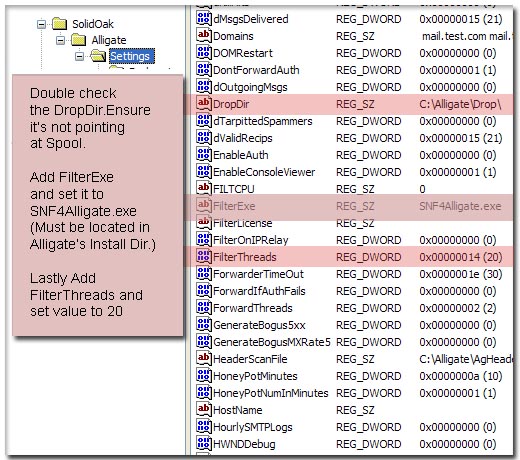Click the dMsgsDelivered DWORD icon
The height and width of the screenshot is (460, 520).
point(204,18)
